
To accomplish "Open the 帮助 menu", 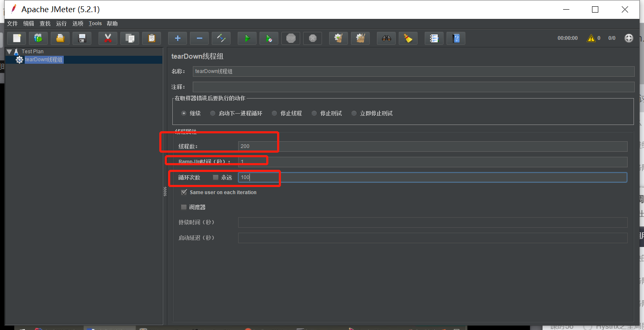I will pyautogui.click(x=112, y=23).
